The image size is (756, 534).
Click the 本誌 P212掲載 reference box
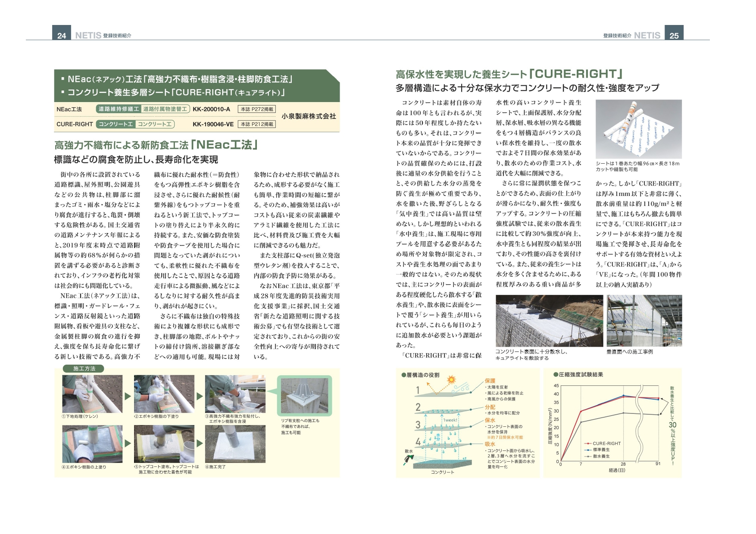256,124
